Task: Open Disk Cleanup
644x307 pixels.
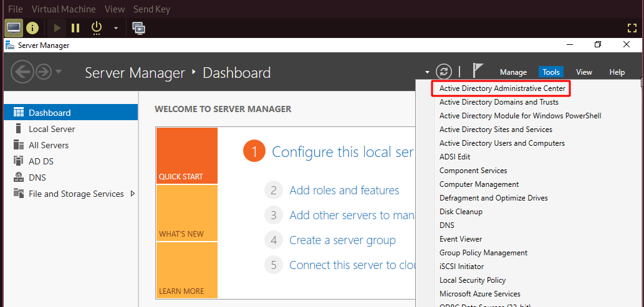Action: tap(461, 212)
